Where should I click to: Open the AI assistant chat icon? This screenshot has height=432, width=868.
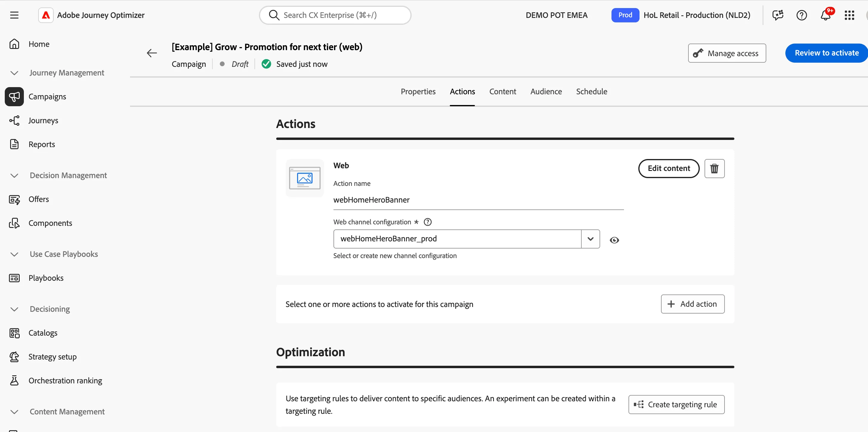tap(778, 15)
